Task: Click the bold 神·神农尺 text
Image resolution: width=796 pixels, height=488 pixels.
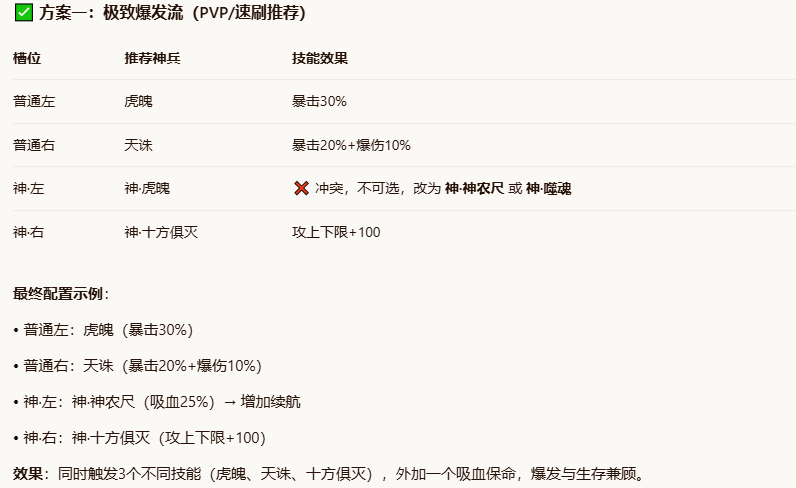Action: click(474, 188)
